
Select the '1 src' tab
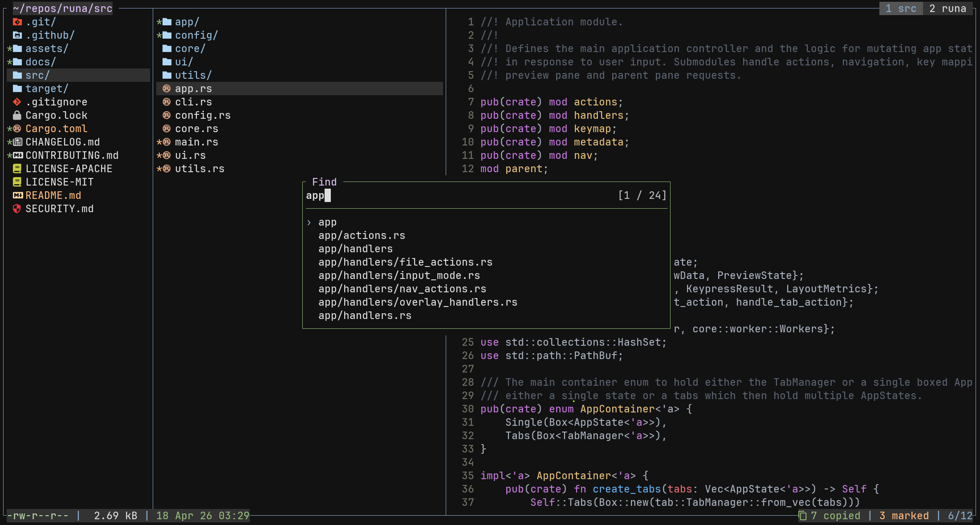pos(900,8)
